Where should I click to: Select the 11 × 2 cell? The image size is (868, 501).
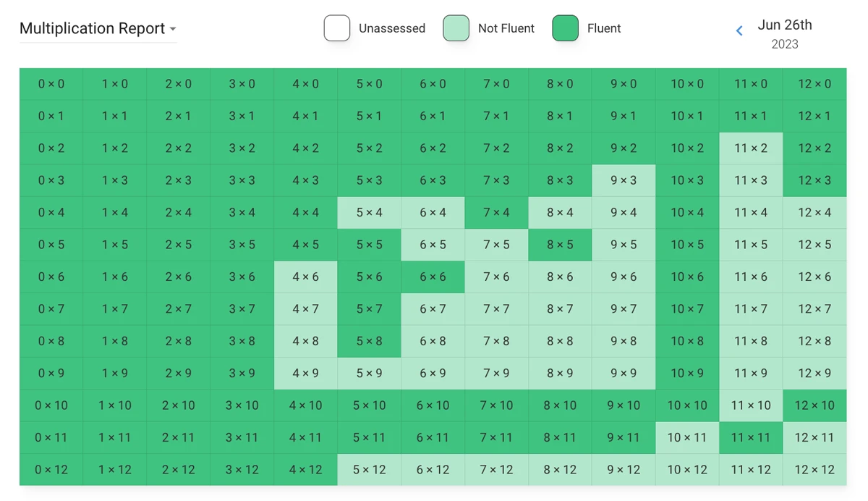coord(751,148)
